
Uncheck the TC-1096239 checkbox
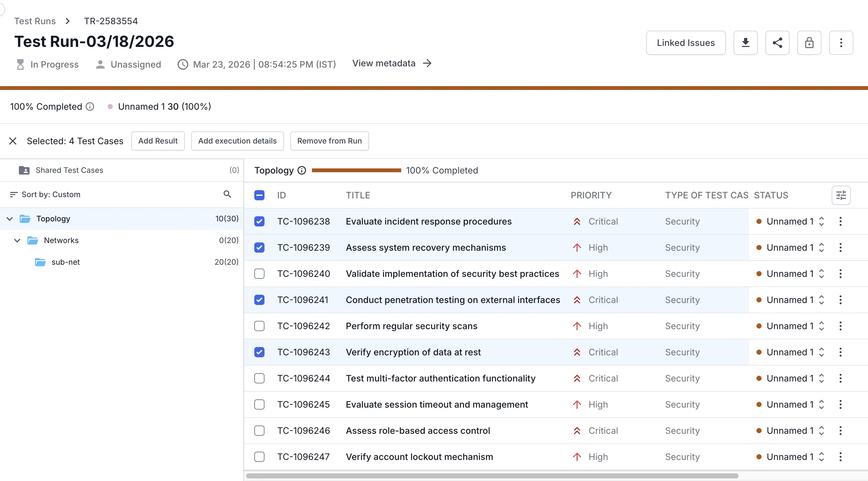pyautogui.click(x=259, y=248)
